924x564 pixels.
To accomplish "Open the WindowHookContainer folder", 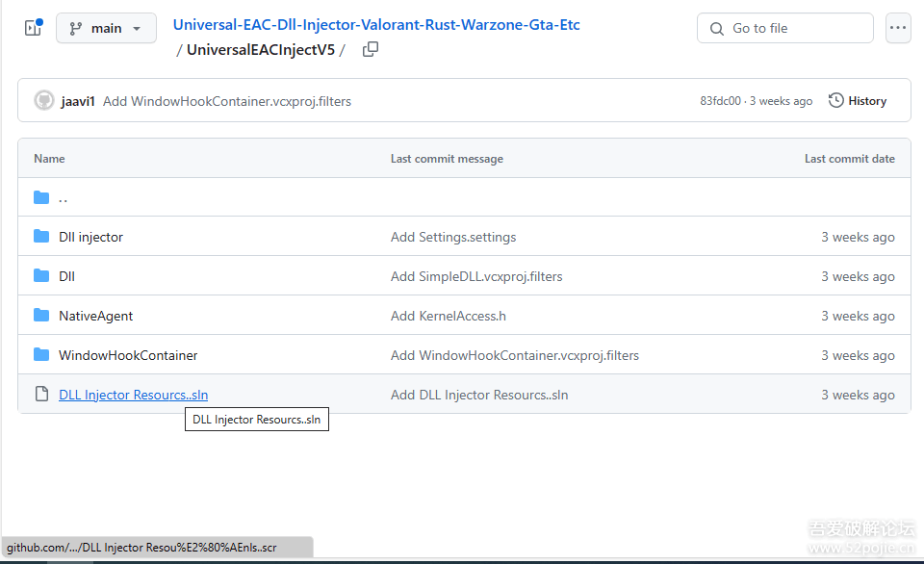I will pos(128,355).
